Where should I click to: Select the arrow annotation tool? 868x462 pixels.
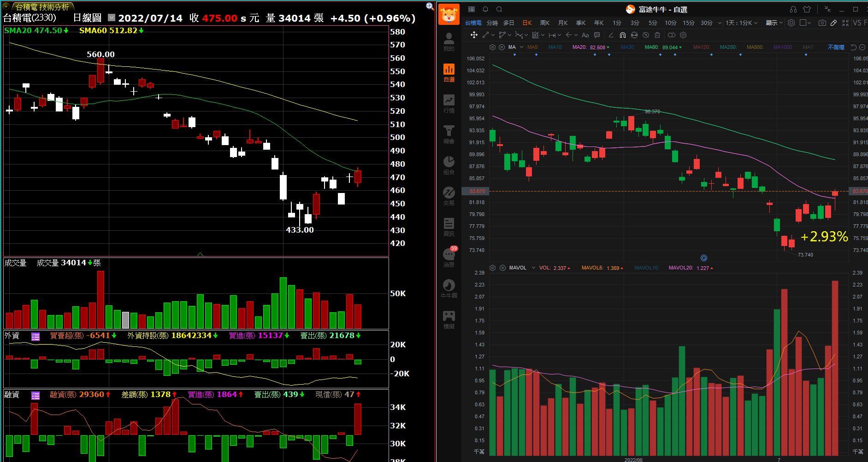pos(568,35)
